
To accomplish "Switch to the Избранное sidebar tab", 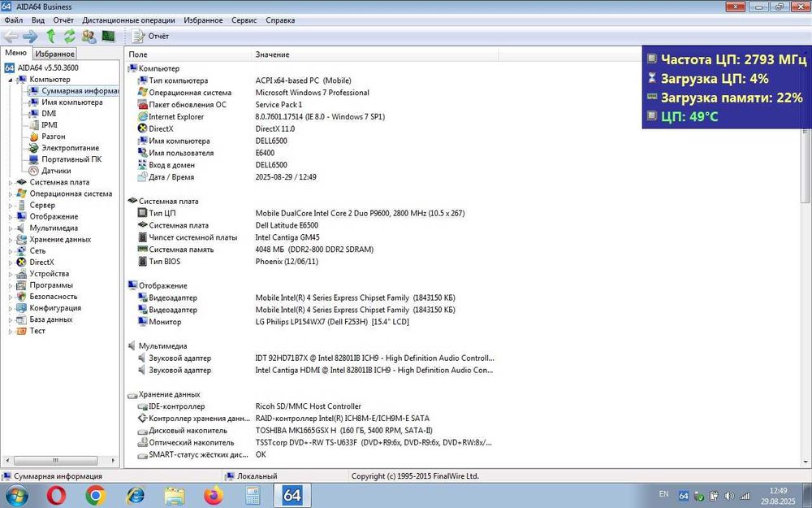I will tap(55, 54).
